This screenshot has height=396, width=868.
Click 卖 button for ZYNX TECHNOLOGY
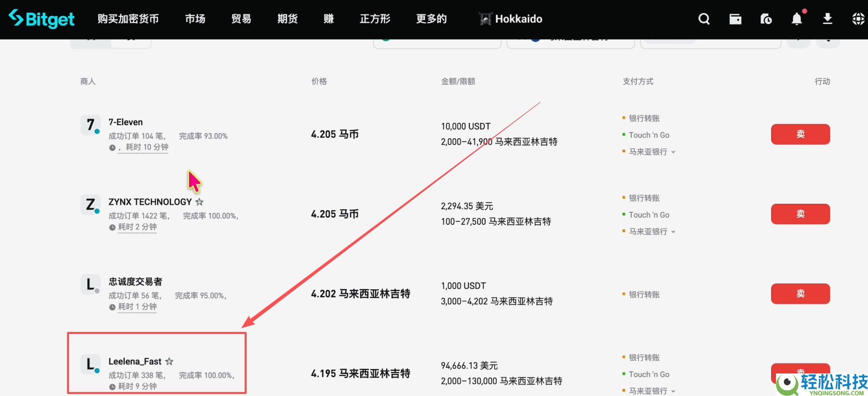(800, 214)
